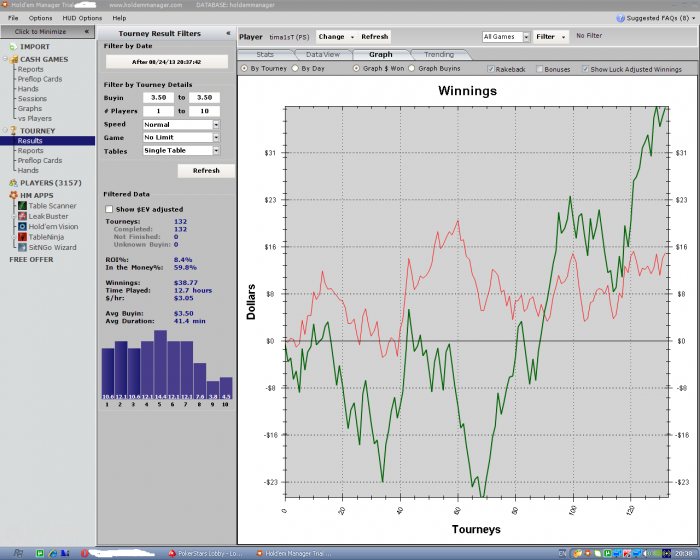Open the HUD Options menu
The width and height of the screenshot is (700, 560).
pyautogui.click(x=80, y=18)
